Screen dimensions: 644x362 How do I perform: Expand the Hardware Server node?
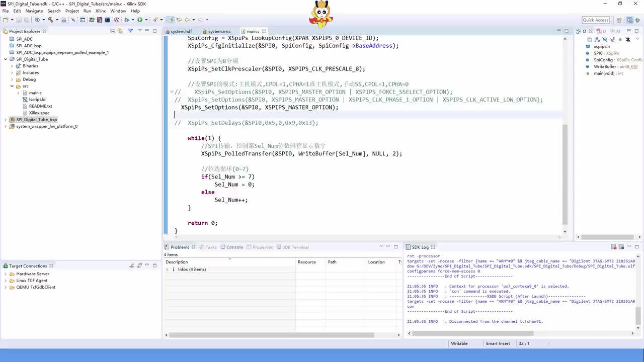[6, 274]
